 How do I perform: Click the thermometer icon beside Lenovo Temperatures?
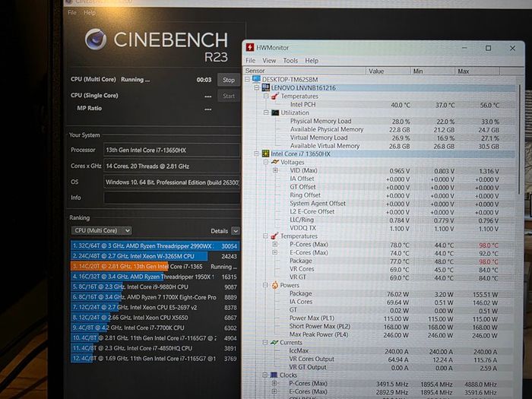pyautogui.click(x=275, y=97)
